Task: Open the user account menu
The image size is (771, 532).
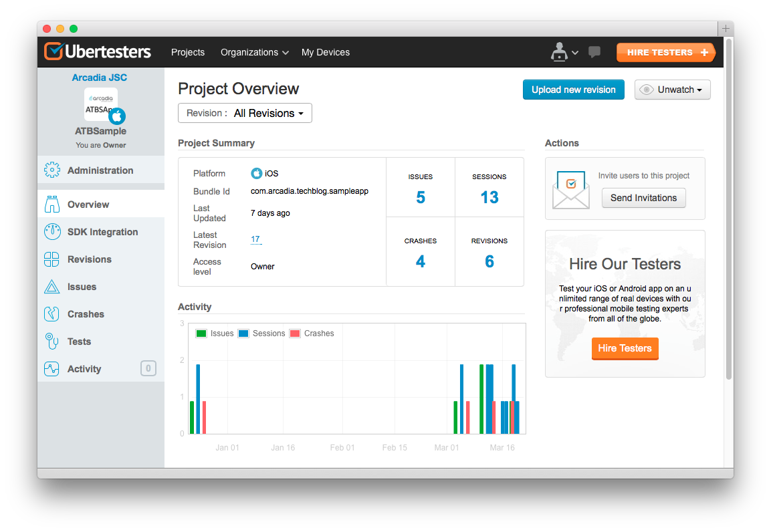Action: tap(563, 52)
